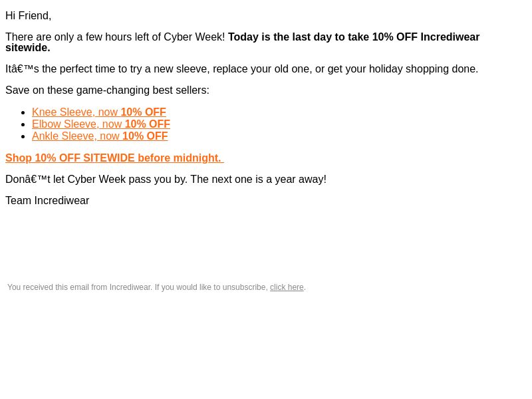Click the bold word 'sitewide.' in the intro
The width and height of the screenshot is (532, 399).
click(27, 48)
